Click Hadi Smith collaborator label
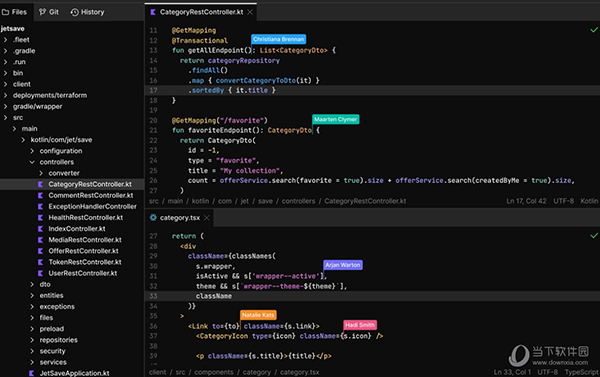Image resolution: width=600 pixels, height=377 pixels. 360,325
